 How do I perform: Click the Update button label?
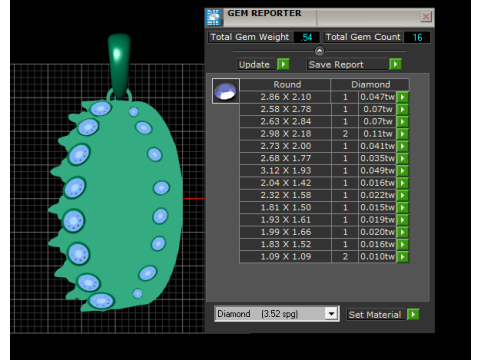tap(257, 64)
